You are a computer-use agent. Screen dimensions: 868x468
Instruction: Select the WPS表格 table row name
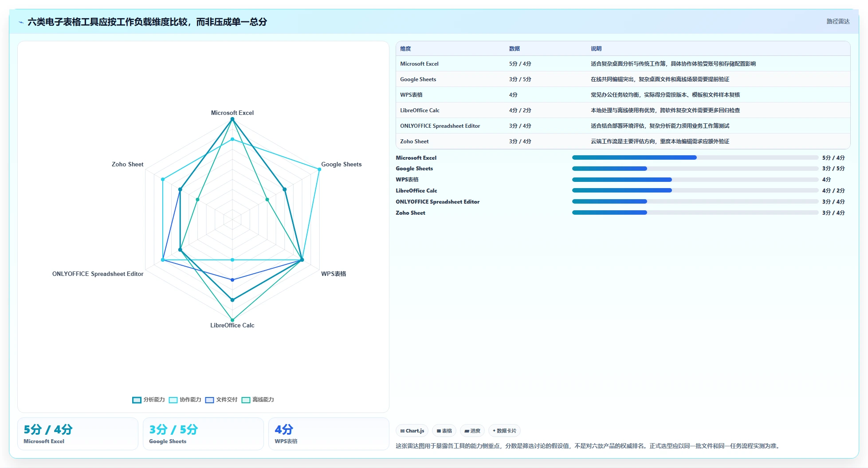411,95
